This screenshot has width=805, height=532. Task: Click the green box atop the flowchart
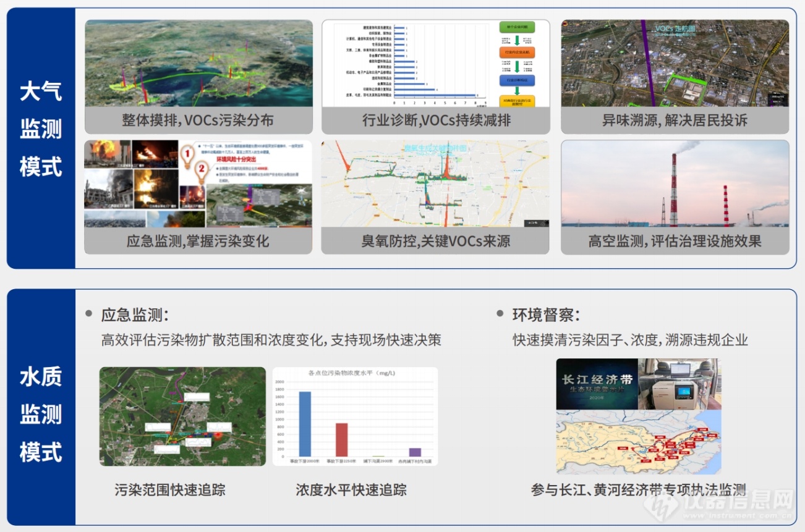tap(517, 27)
